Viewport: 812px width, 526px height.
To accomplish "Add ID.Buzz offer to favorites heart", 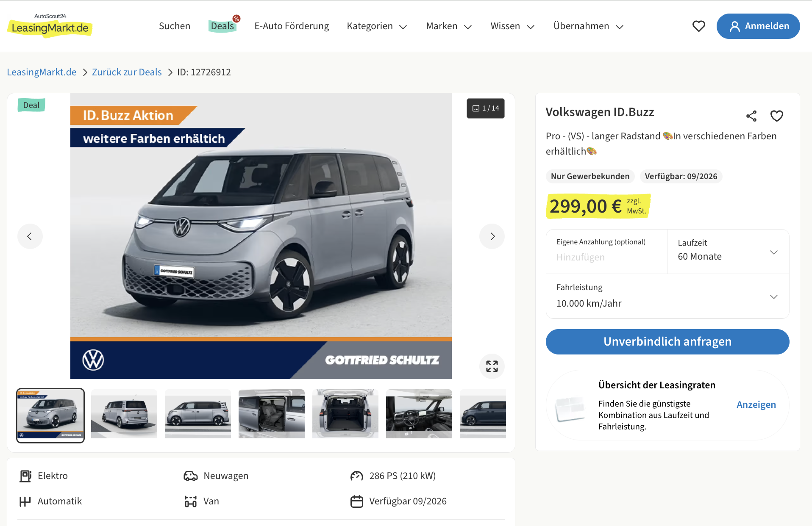I will (777, 116).
